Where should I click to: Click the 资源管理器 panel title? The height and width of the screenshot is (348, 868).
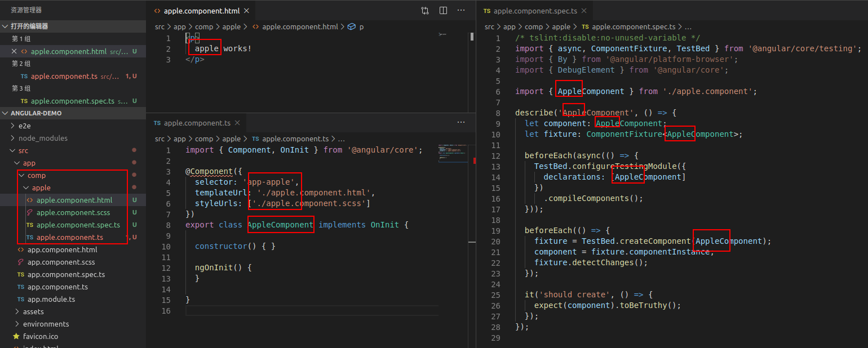(x=26, y=10)
